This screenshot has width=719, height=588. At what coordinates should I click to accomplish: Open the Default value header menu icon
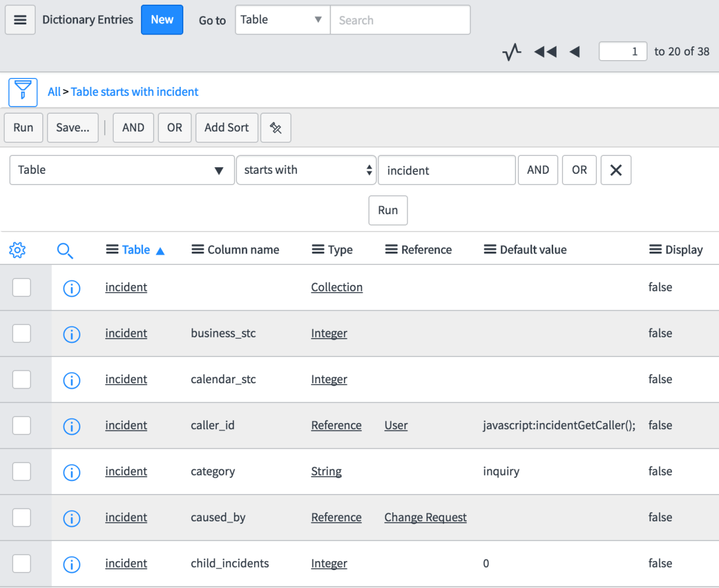[x=490, y=249]
